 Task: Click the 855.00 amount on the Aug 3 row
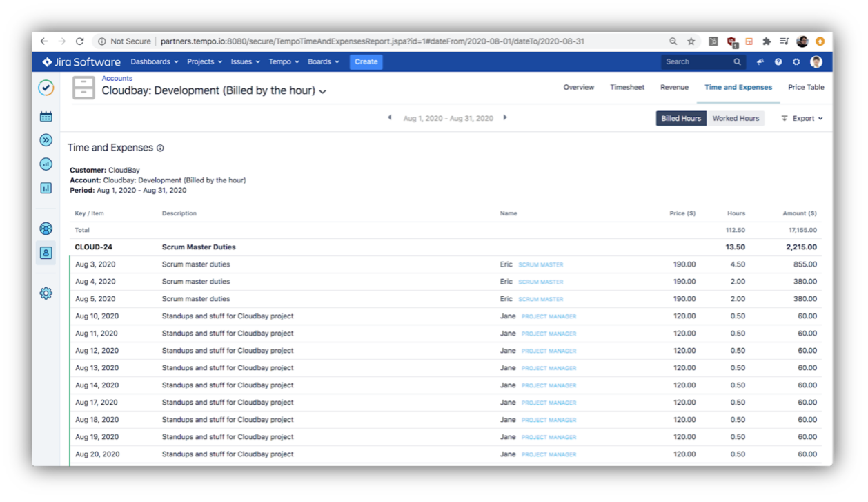point(805,264)
